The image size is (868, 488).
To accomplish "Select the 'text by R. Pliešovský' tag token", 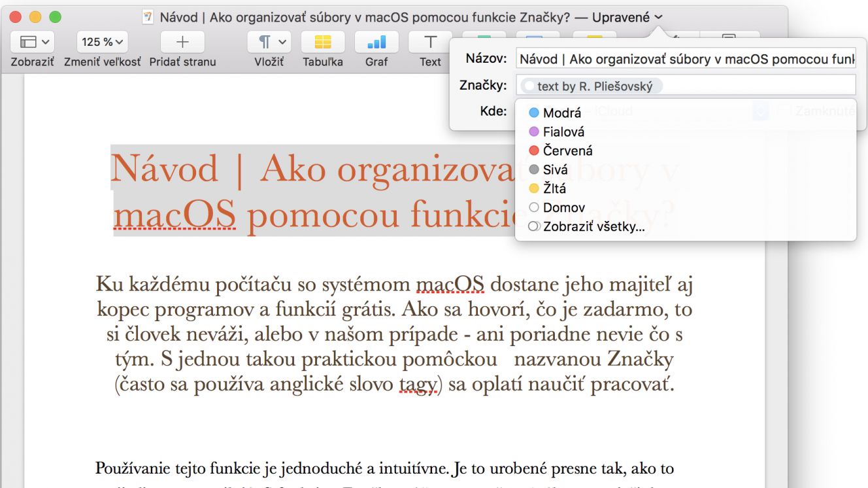I will coord(592,86).
